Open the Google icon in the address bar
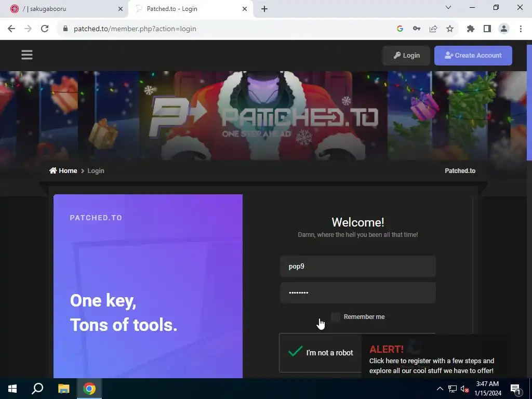 point(400,29)
